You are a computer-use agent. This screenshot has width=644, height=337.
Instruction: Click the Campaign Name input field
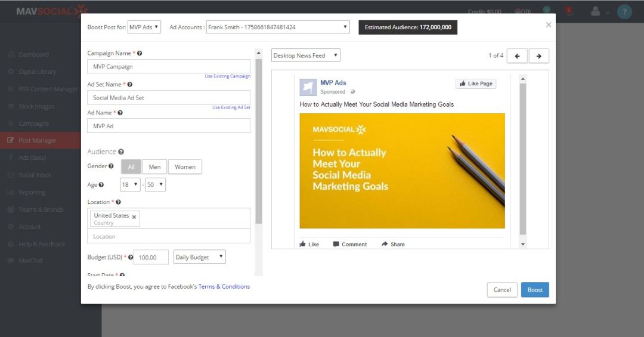[x=168, y=67]
